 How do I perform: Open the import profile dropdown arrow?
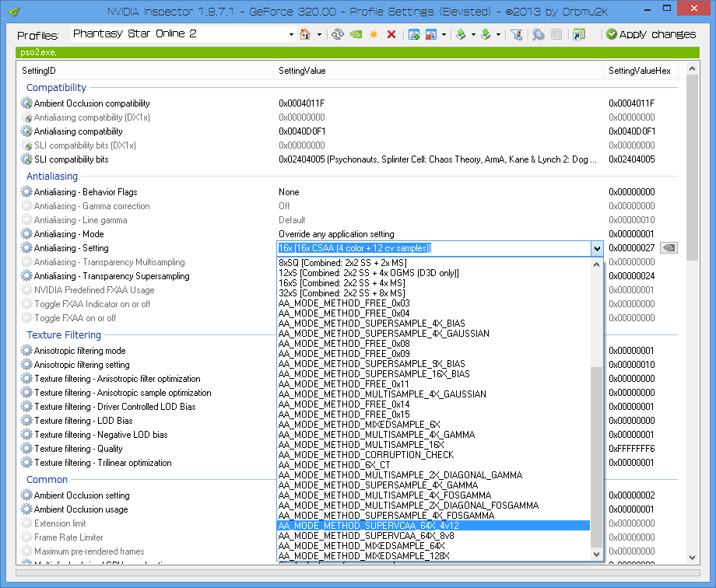pos(498,35)
